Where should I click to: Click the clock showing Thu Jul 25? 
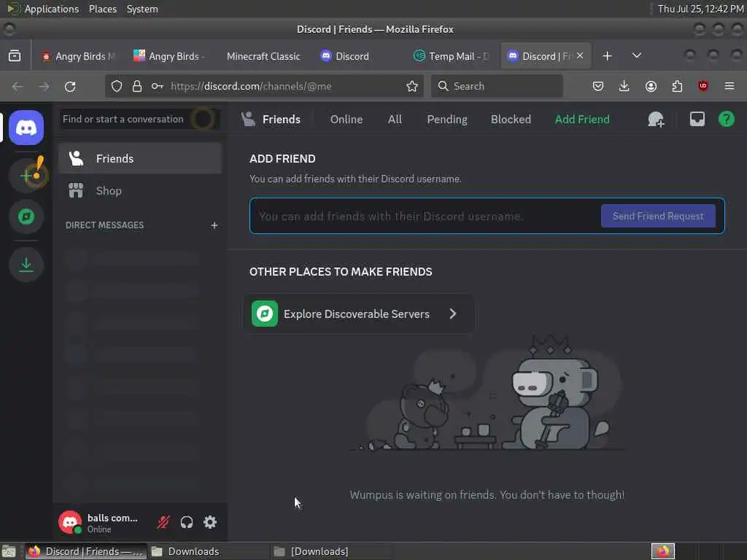pos(700,9)
